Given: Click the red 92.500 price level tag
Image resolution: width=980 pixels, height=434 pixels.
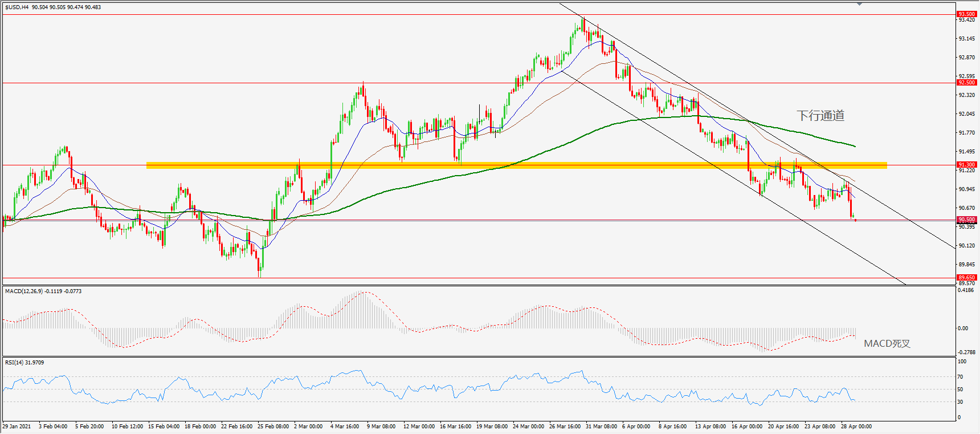Looking at the screenshot, I should (x=966, y=83).
